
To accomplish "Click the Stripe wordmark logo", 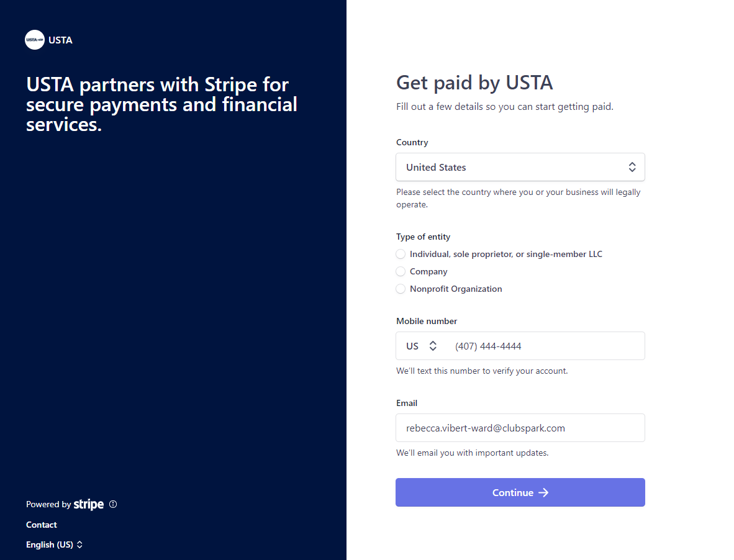I will 88,504.
